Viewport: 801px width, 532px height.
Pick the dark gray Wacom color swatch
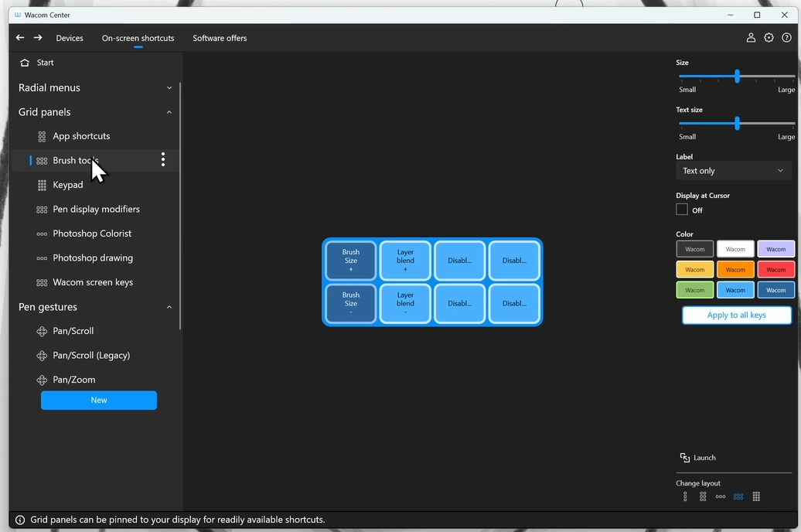coord(695,249)
